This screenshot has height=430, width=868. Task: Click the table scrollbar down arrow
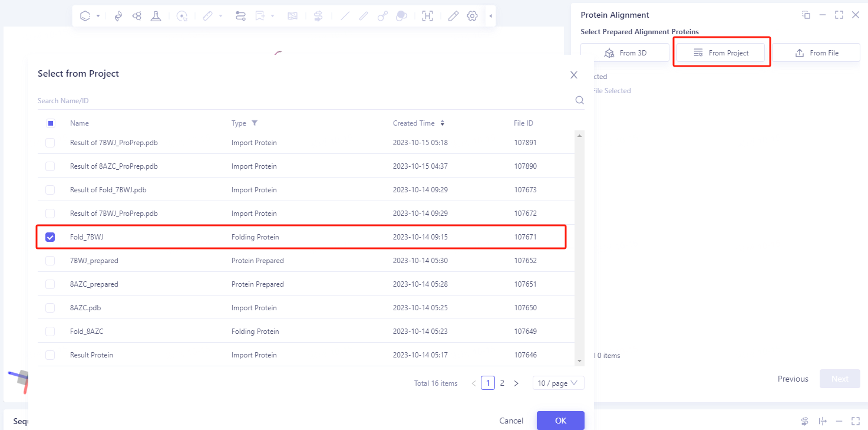point(580,360)
